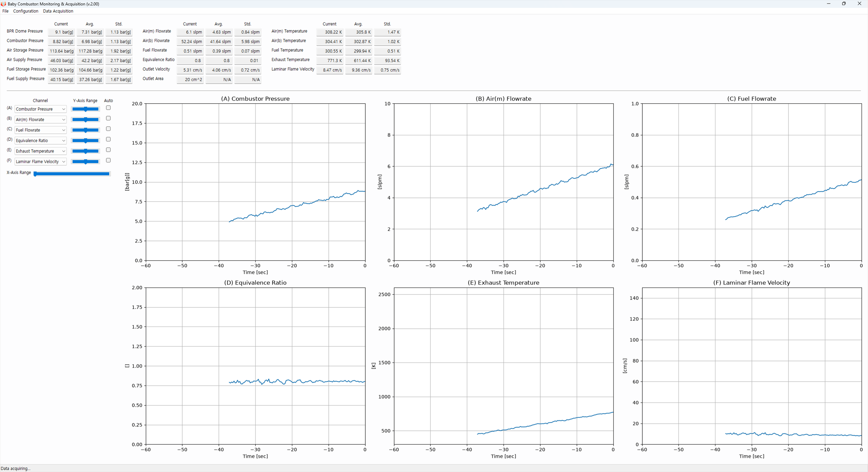Click Laminar Flame Velocity average 9.36 cm/s
Viewport: 868px width, 472px height.
[x=358, y=70]
